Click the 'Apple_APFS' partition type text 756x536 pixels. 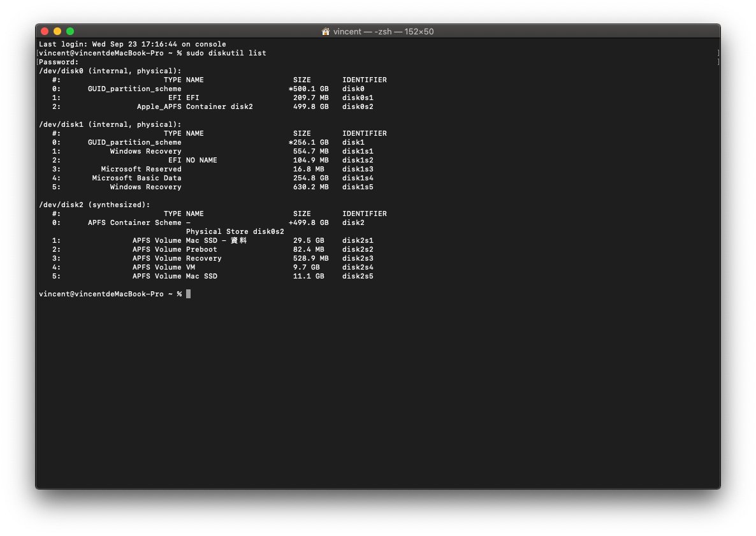(x=159, y=106)
